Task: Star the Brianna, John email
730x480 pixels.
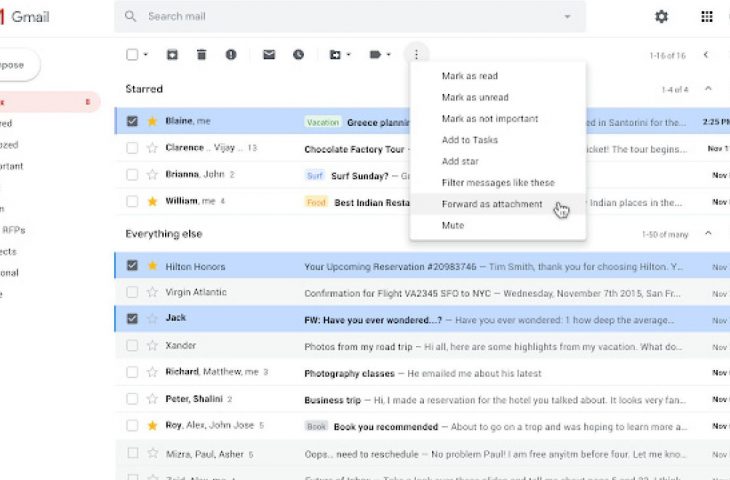Action: click(152, 175)
